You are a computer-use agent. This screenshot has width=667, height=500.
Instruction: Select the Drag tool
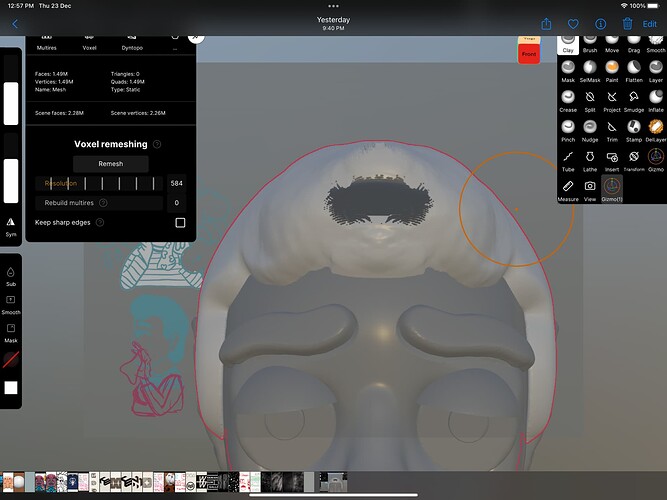pos(634,45)
